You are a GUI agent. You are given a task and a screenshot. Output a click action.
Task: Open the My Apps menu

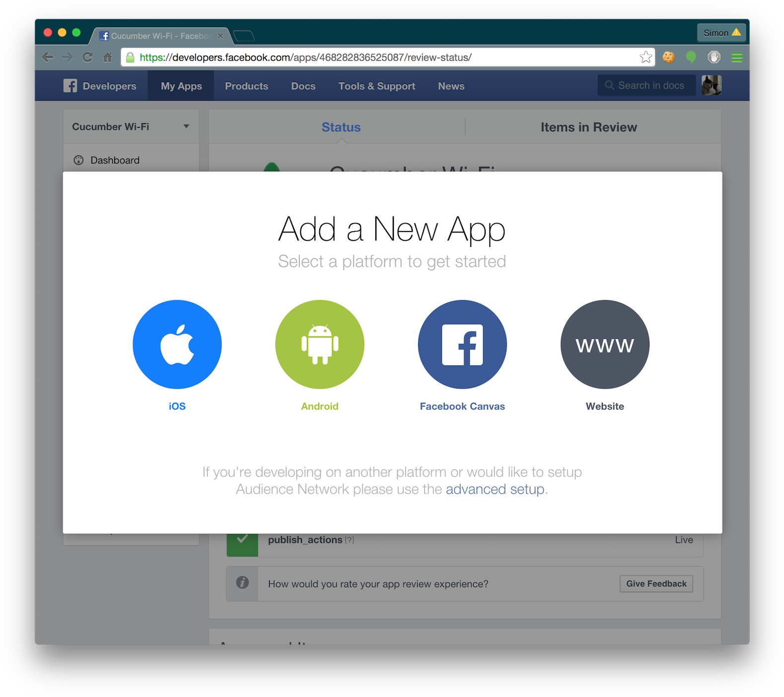tap(181, 86)
